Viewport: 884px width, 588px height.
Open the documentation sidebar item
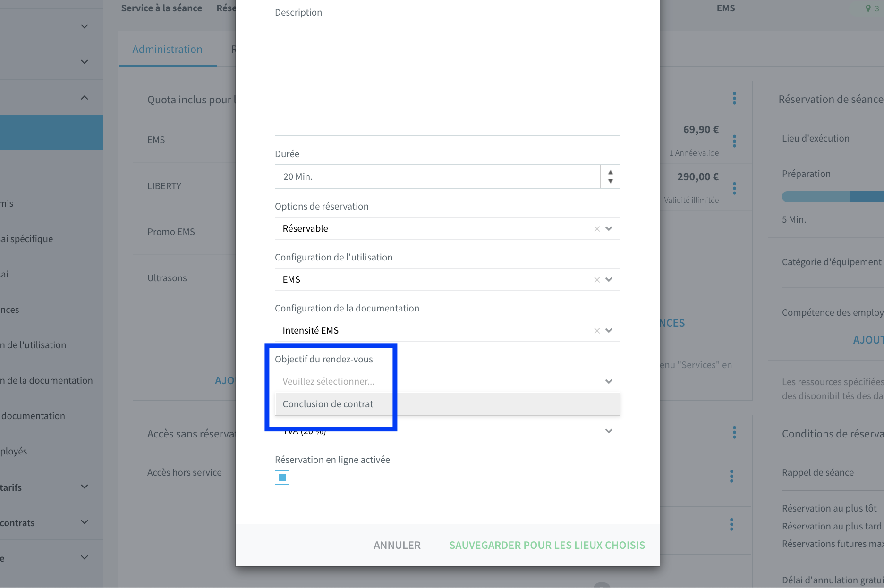[33, 416]
